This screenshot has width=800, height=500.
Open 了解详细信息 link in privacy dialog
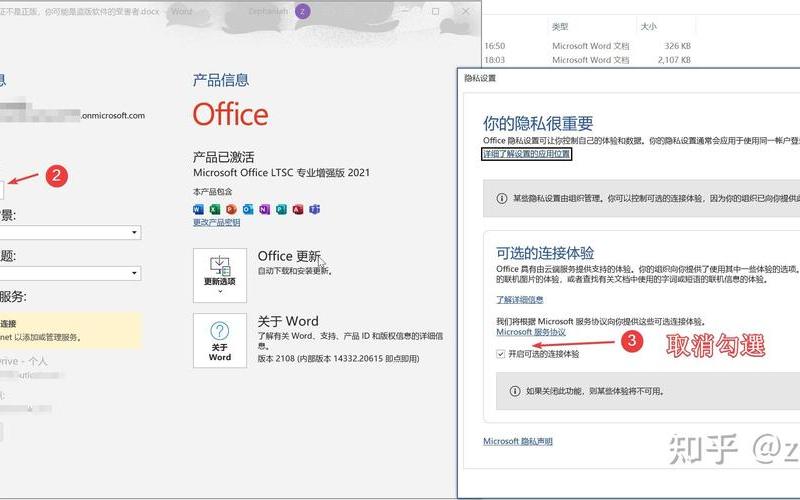(x=519, y=299)
